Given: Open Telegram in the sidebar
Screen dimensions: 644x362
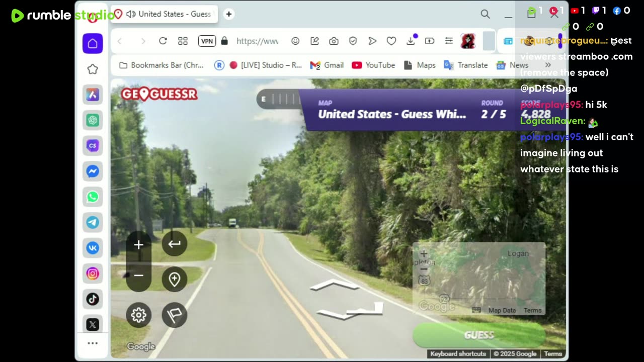Looking at the screenshot, I should [93, 222].
